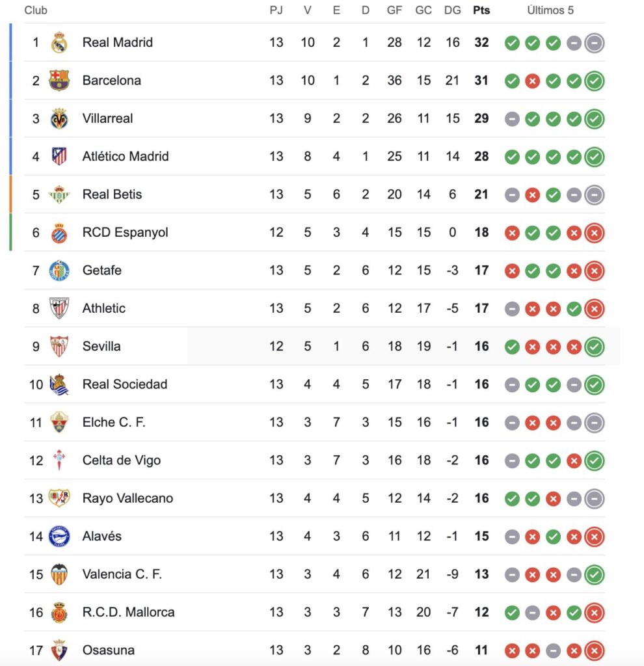644x666 pixels.
Task: Select the Valencia C. F. bat crest
Action: (x=59, y=574)
